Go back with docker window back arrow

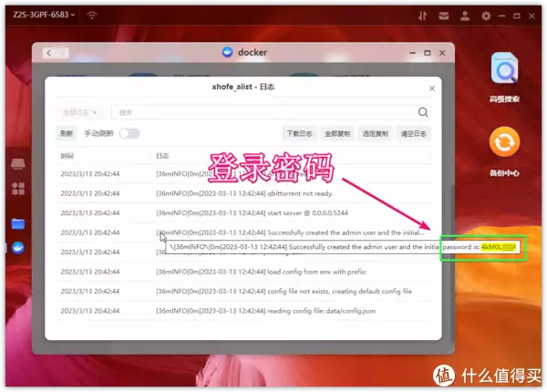[x=49, y=53]
